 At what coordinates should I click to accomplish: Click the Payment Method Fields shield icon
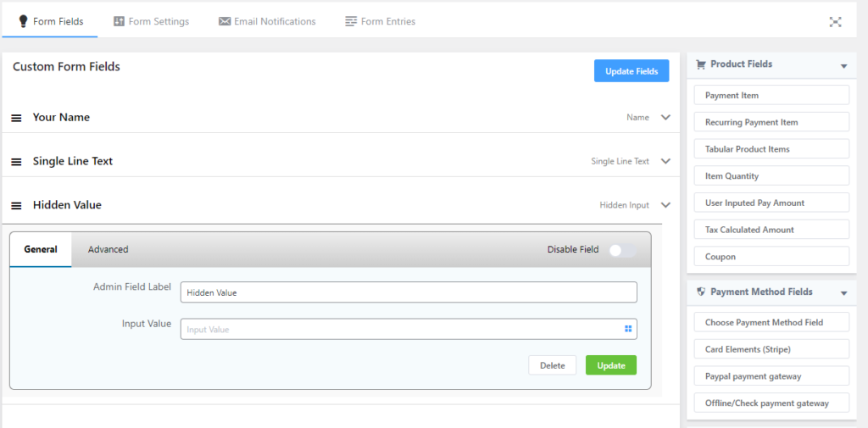(700, 292)
